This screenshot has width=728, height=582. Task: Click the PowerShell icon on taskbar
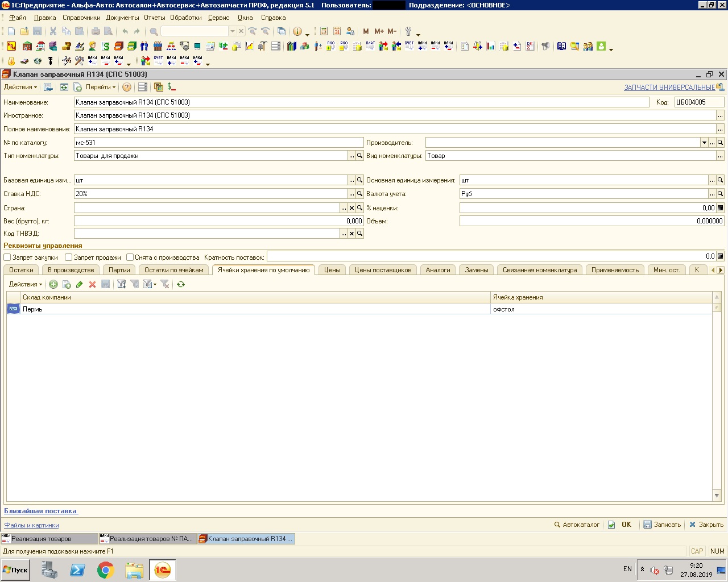coord(77,570)
